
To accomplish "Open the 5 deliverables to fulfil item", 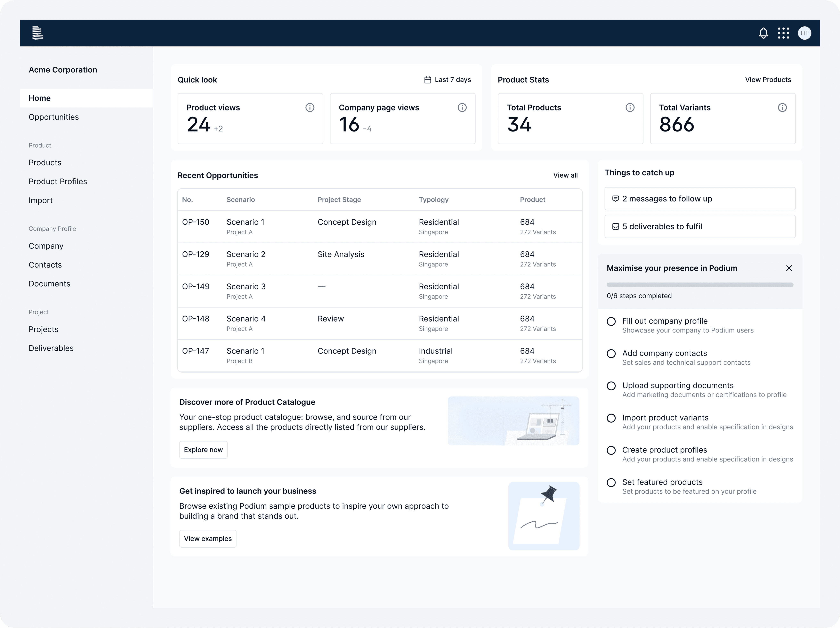I will click(x=700, y=226).
